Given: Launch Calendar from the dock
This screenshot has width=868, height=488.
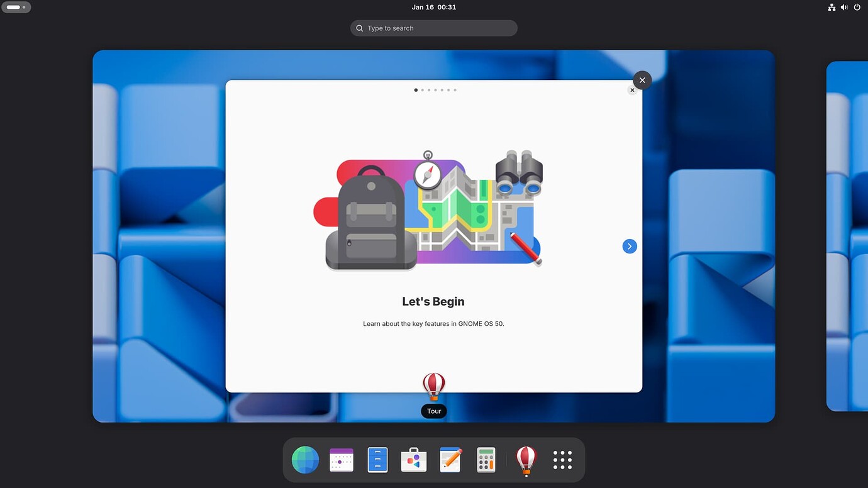Looking at the screenshot, I should 342,460.
